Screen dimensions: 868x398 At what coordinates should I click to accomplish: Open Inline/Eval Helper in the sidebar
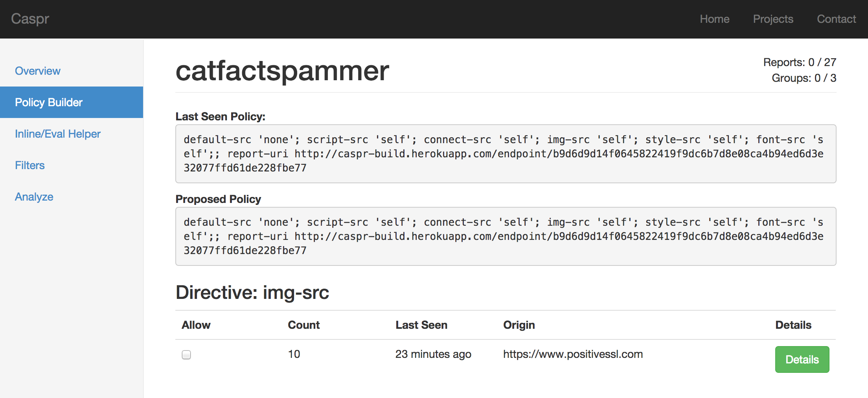pyautogui.click(x=72, y=134)
